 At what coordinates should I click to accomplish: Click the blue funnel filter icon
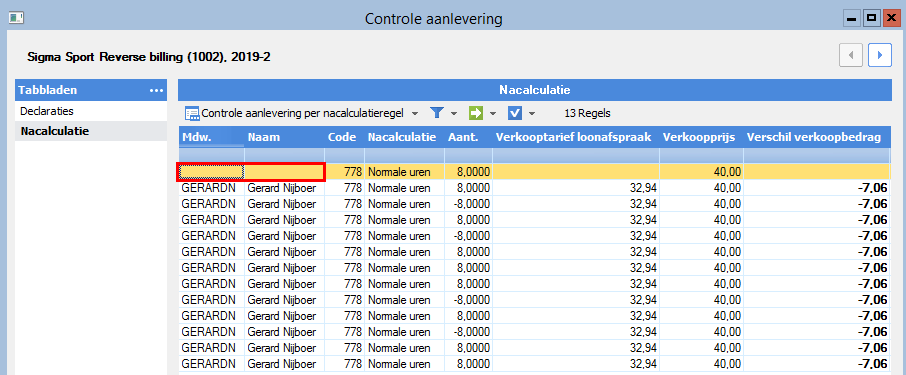coord(437,113)
